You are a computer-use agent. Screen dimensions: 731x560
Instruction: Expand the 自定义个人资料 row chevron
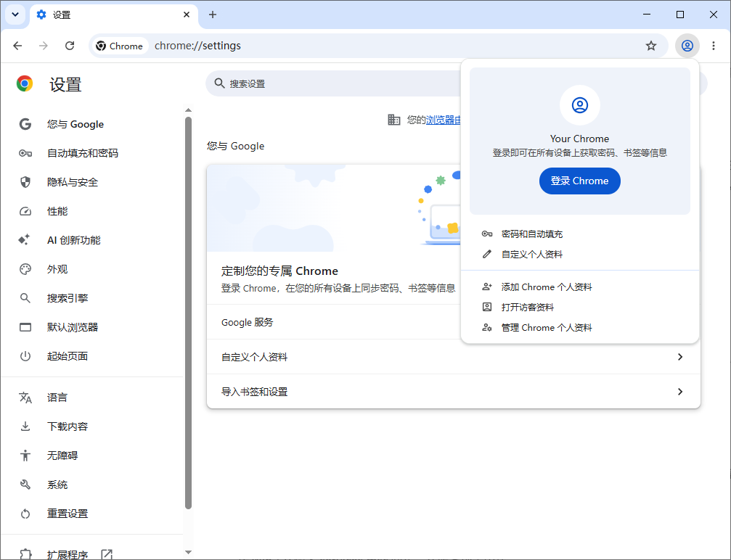click(680, 357)
